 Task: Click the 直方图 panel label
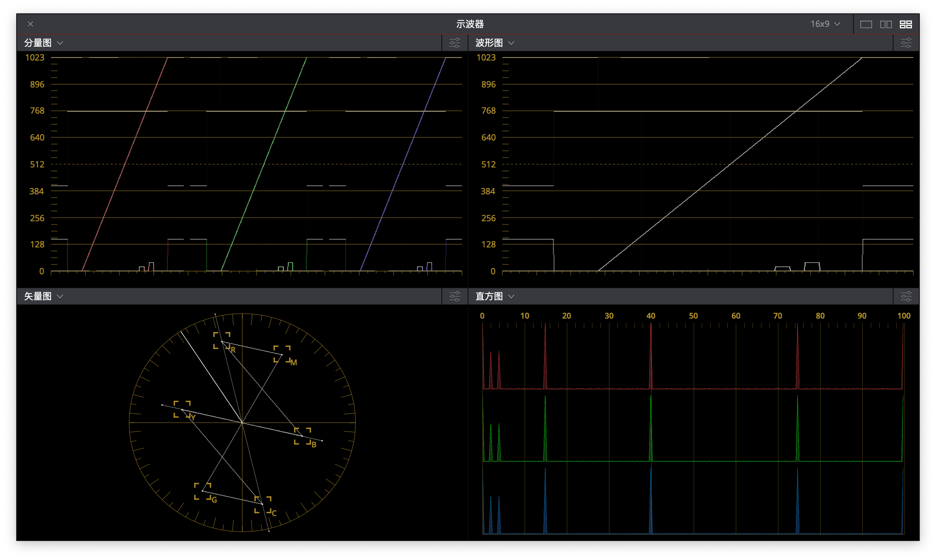[x=489, y=297]
